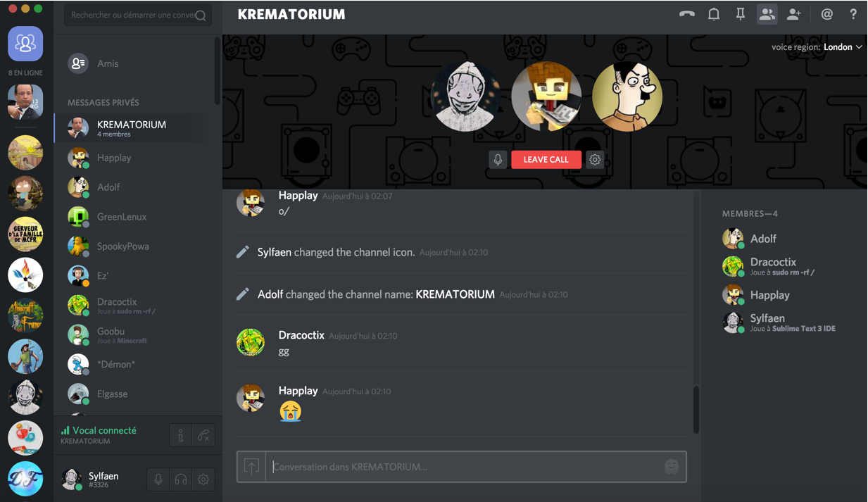
Task: Open recent mentions with the @ icon
Action: [x=827, y=14]
